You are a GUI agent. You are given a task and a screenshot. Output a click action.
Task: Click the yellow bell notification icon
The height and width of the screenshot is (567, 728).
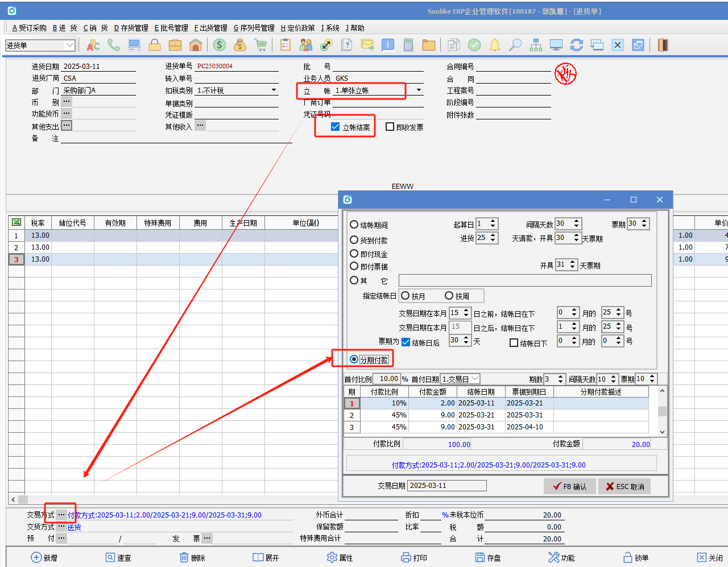click(495, 45)
